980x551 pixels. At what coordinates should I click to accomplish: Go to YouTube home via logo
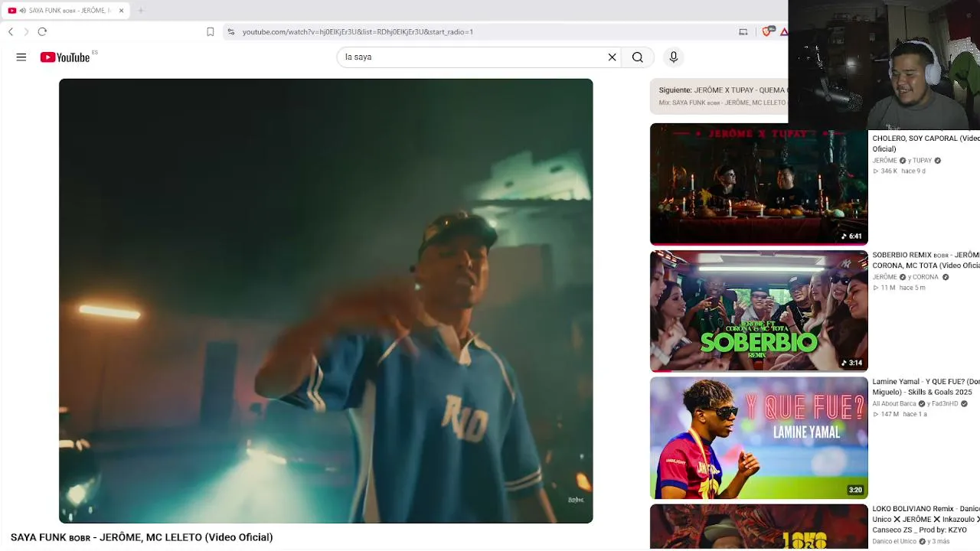(x=65, y=57)
